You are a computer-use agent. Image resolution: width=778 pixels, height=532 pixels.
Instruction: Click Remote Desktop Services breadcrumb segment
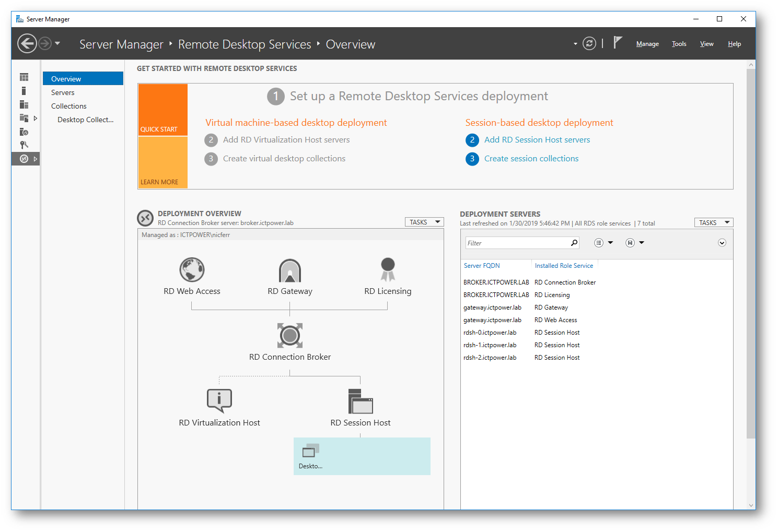coord(245,44)
